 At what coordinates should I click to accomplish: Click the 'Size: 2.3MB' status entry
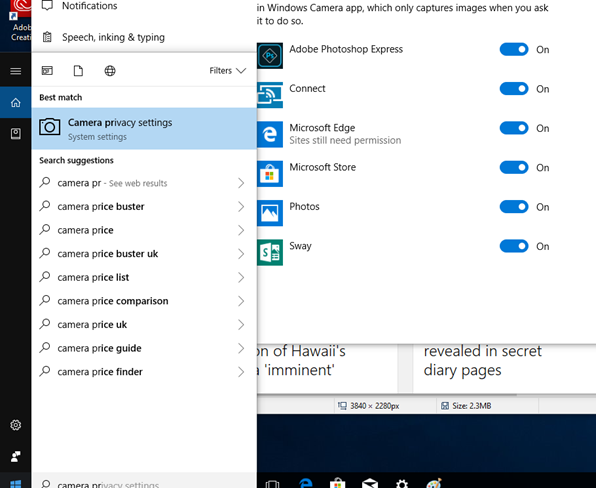(466, 406)
